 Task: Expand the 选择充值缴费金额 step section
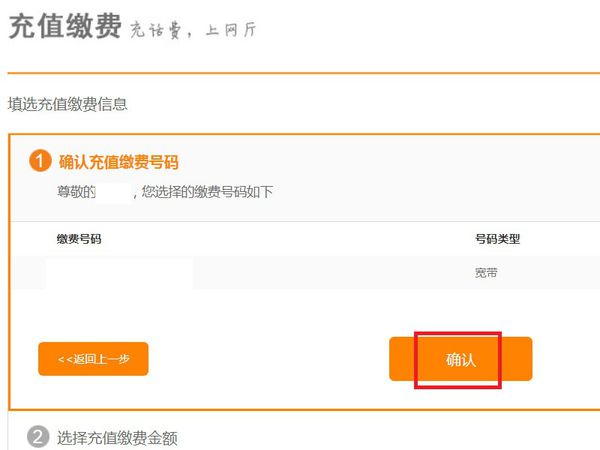pos(117,438)
